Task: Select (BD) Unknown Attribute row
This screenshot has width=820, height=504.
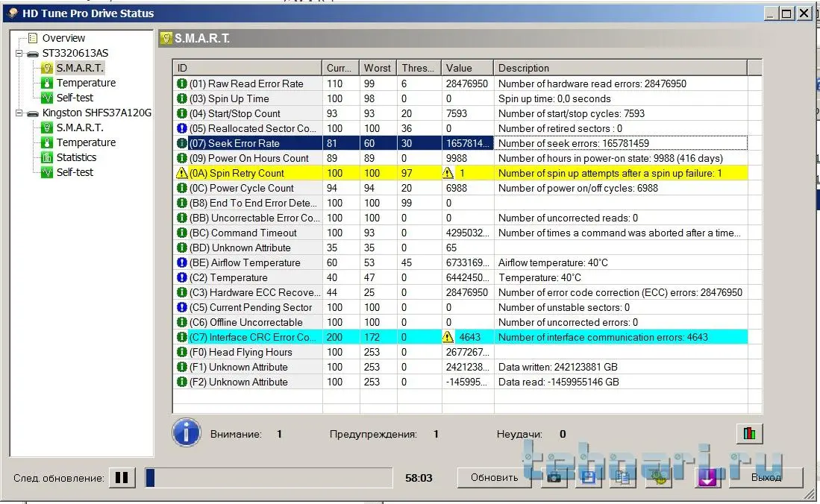Action: click(x=460, y=248)
